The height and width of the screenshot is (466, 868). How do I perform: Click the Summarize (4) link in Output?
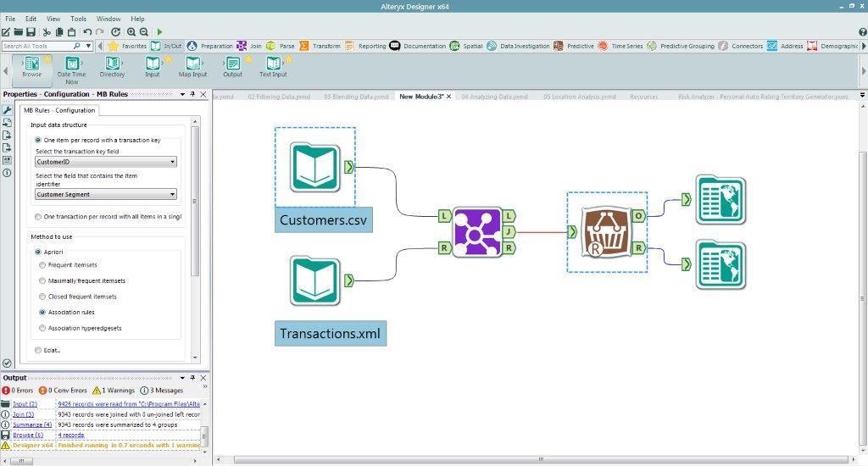pyautogui.click(x=32, y=424)
